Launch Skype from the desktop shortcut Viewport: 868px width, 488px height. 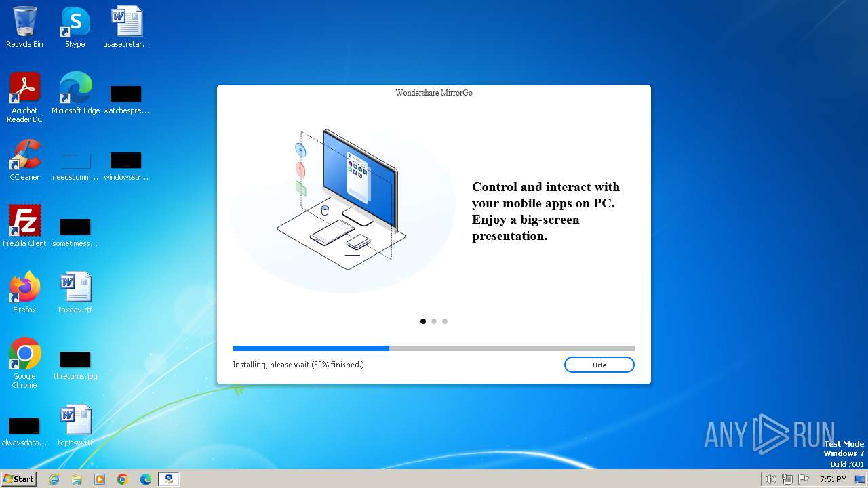point(75,27)
